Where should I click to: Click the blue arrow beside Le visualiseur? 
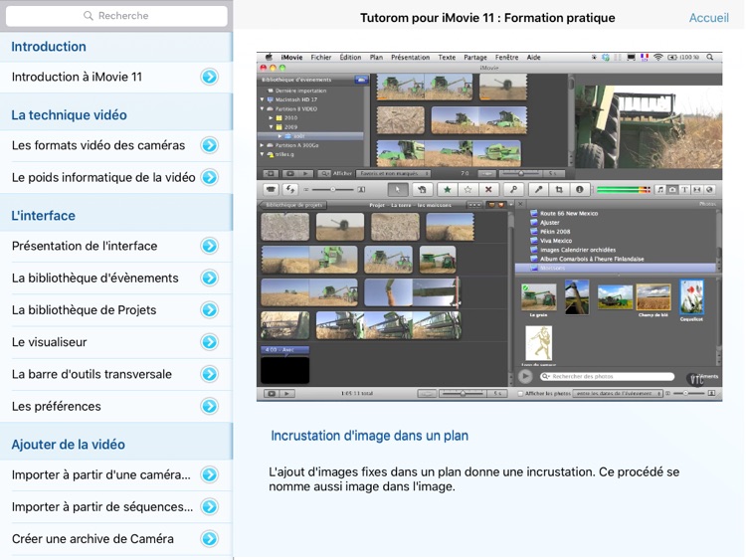[209, 342]
